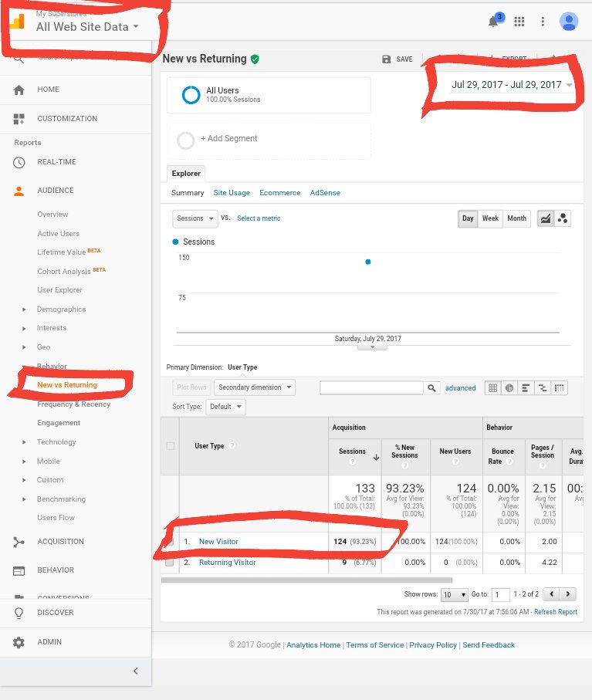Click the Refresh Report link
The image size is (592, 700).
point(556,612)
